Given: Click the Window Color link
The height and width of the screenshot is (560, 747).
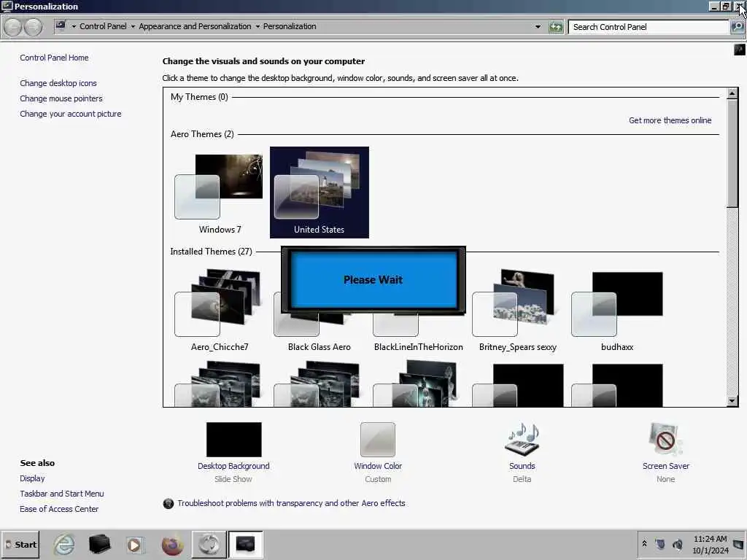Looking at the screenshot, I should tap(378, 466).
